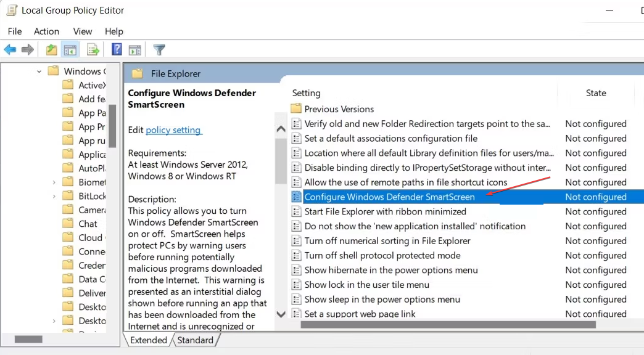The height and width of the screenshot is (355, 644).
Task: Expand the BitLock tree node
Action: 54,196
